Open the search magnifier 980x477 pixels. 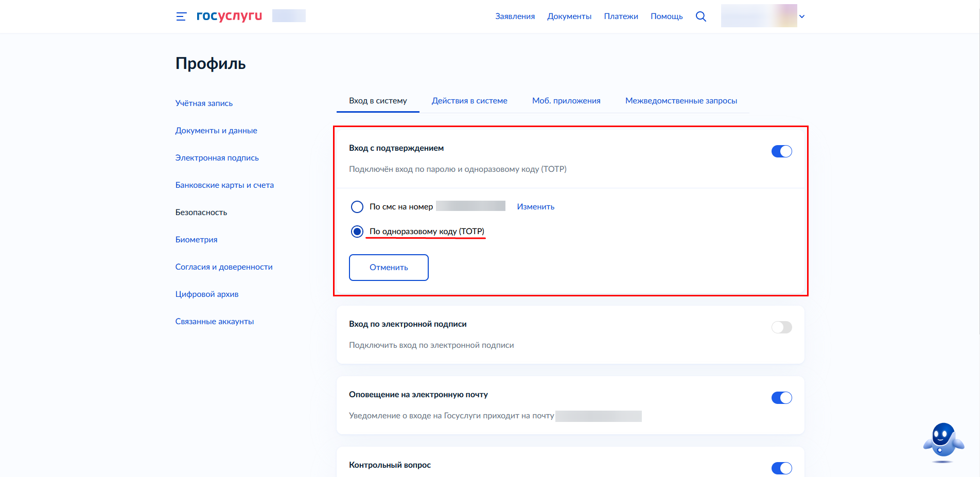pyautogui.click(x=701, y=16)
